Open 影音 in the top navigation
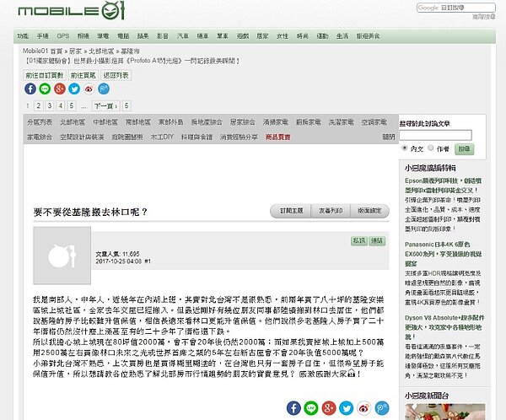 click(163, 35)
